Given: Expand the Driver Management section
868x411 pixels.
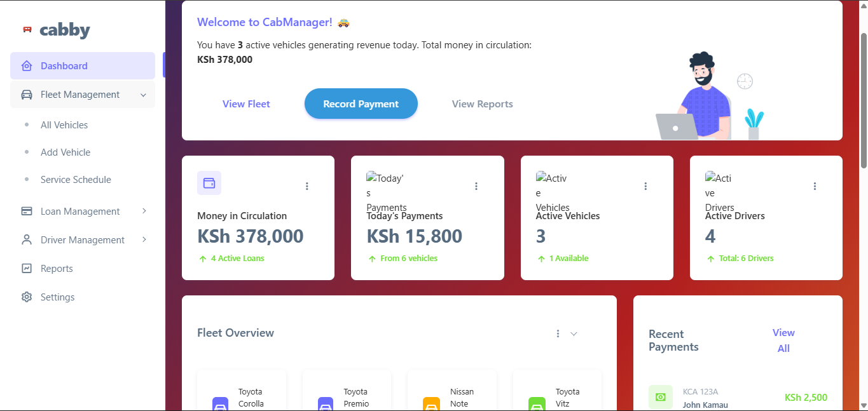Looking at the screenshot, I should (144, 239).
